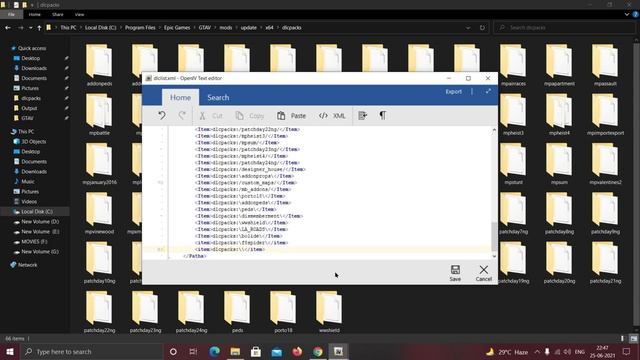The height and width of the screenshot is (360, 640).
Task: Select This PC in the navigation pane
Action: click(26, 131)
